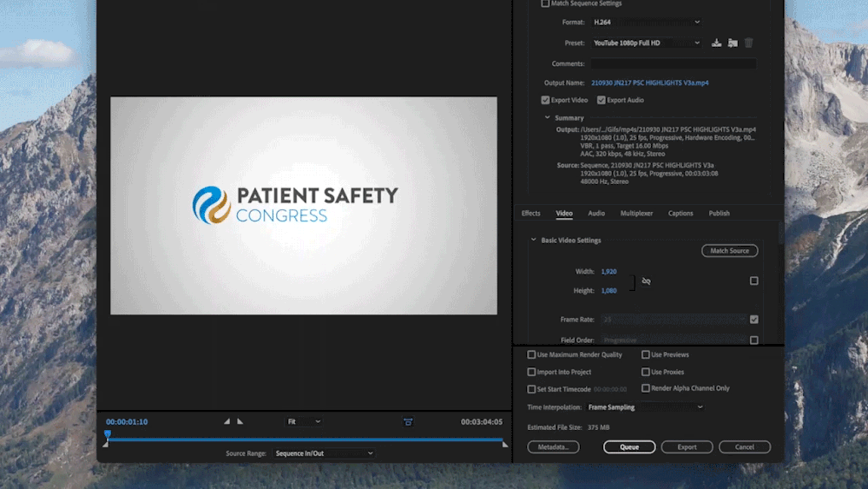
Task: Open the Field Order dropdown
Action: tap(674, 340)
